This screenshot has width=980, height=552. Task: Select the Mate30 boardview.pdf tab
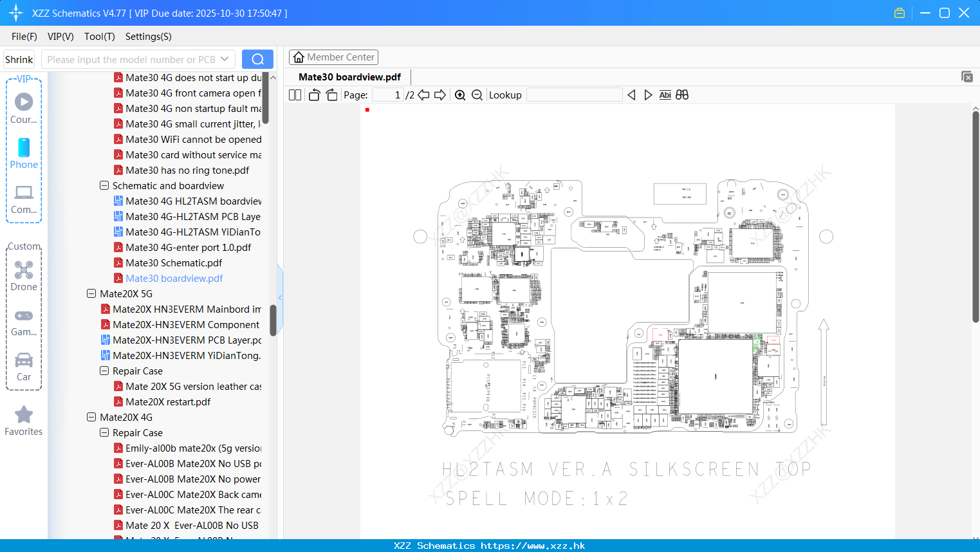point(349,77)
